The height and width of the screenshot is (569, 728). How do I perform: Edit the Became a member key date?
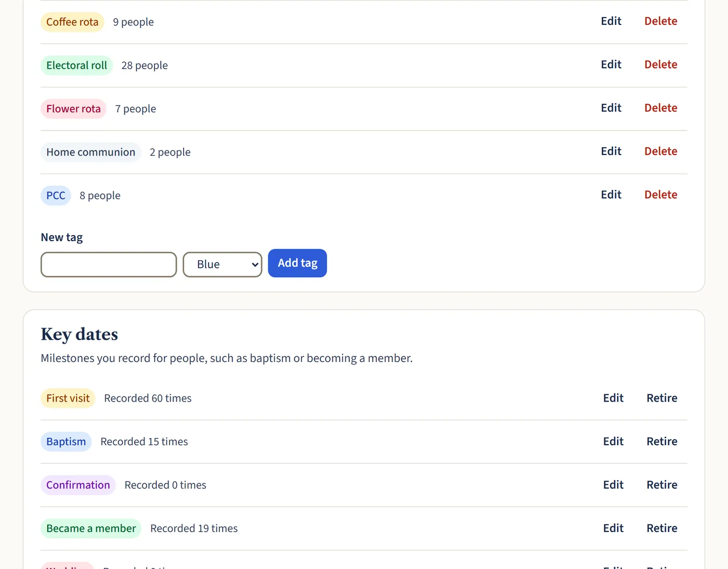pyautogui.click(x=613, y=528)
